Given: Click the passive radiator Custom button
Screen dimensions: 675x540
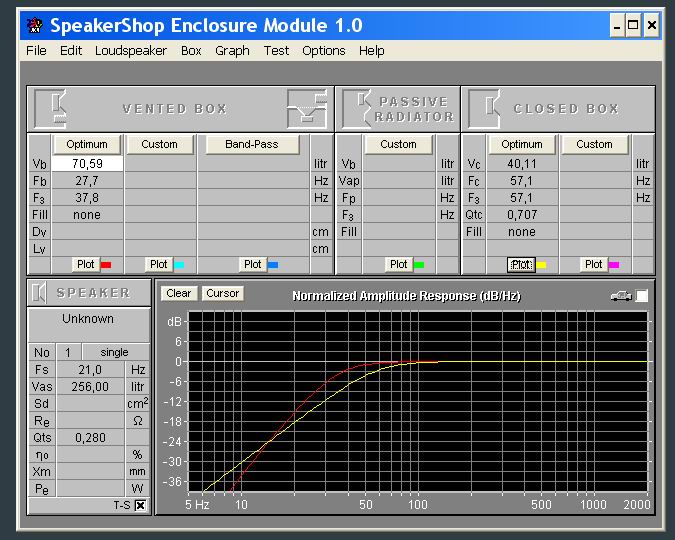Looking at the screenshot, I should click(398, 144).
